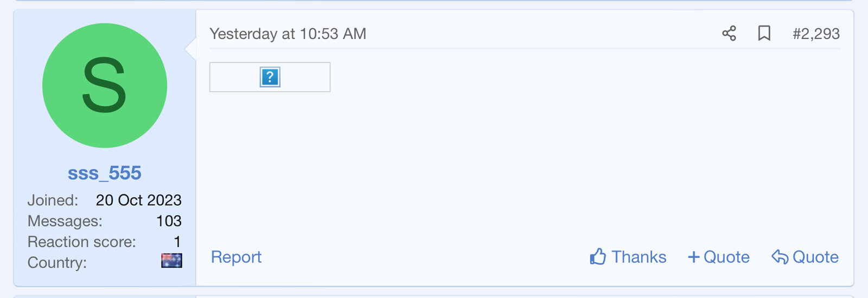The height and width of the screenshot is (298, 868).
Task: Click the timestamp Yesterday at 10:53 AM
Action: (288, 34)
